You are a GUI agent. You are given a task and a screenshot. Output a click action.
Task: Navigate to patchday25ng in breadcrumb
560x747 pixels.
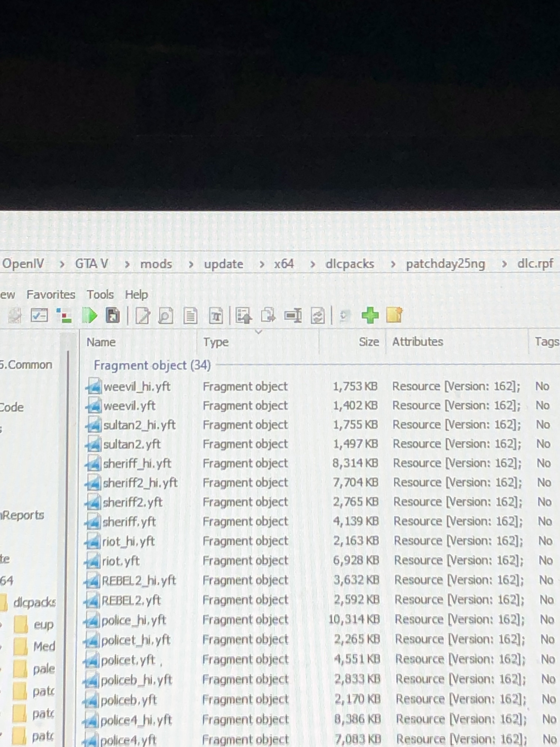pyautogui.click(x=445, y=264)
